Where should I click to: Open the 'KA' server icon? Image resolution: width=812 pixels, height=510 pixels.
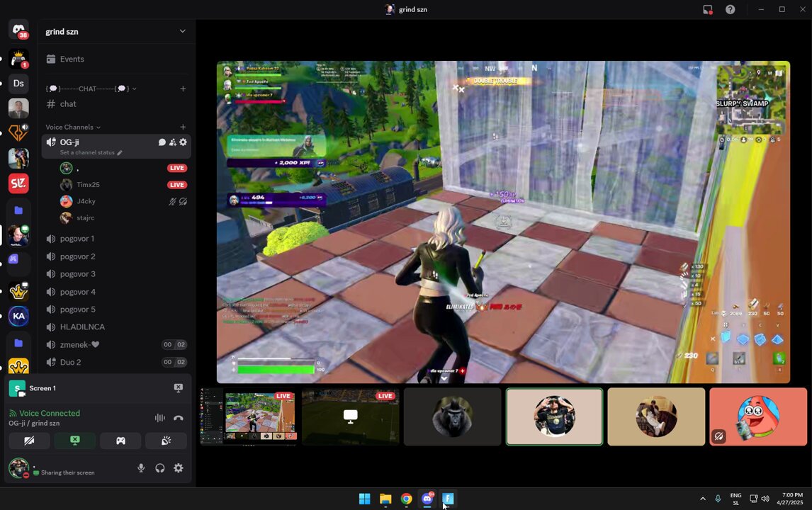click(18, 317)
